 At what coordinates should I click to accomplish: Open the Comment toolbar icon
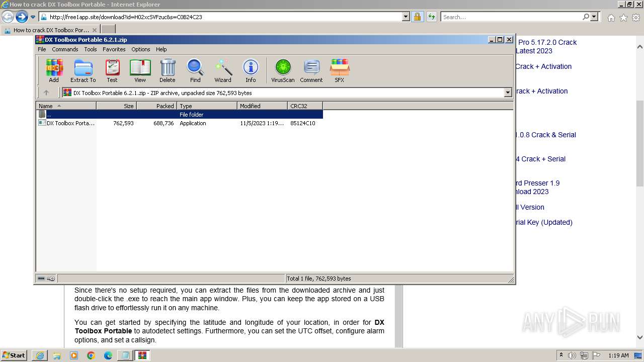click(311, 71)
